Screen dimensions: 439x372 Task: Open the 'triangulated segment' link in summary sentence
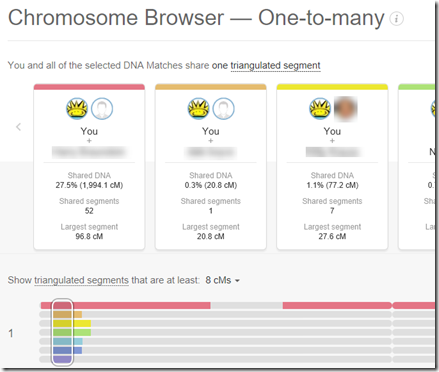[x=275, y=66]
